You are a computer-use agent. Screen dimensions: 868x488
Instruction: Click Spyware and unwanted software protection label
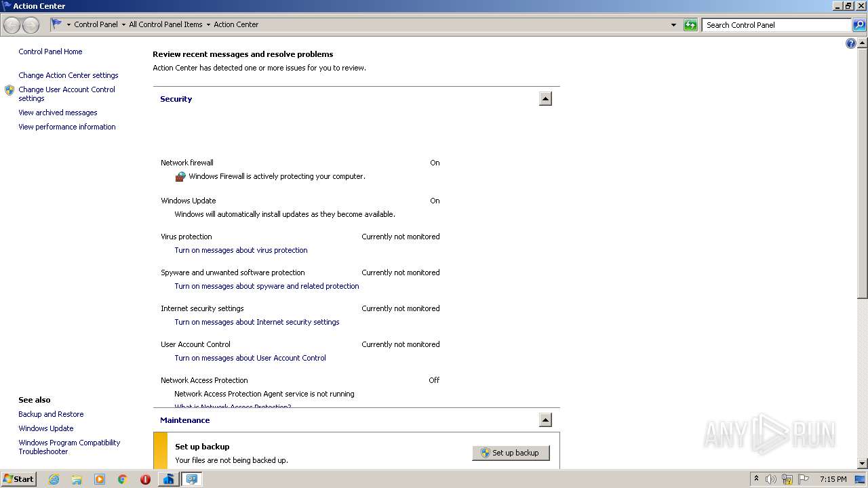coord(233,272)
